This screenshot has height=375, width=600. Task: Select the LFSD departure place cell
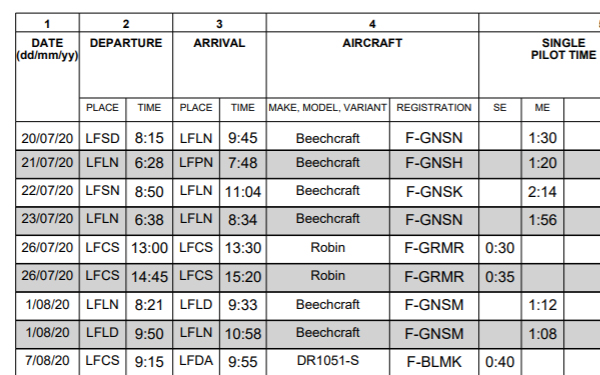click(103, 137)
